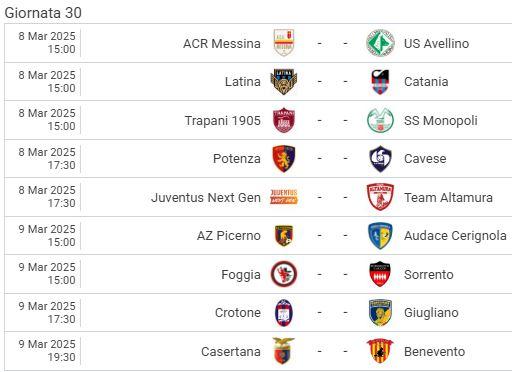Viewport: 512px width, 372px height.
Task: Open the AZ Picerno team name
Action: 229,236
